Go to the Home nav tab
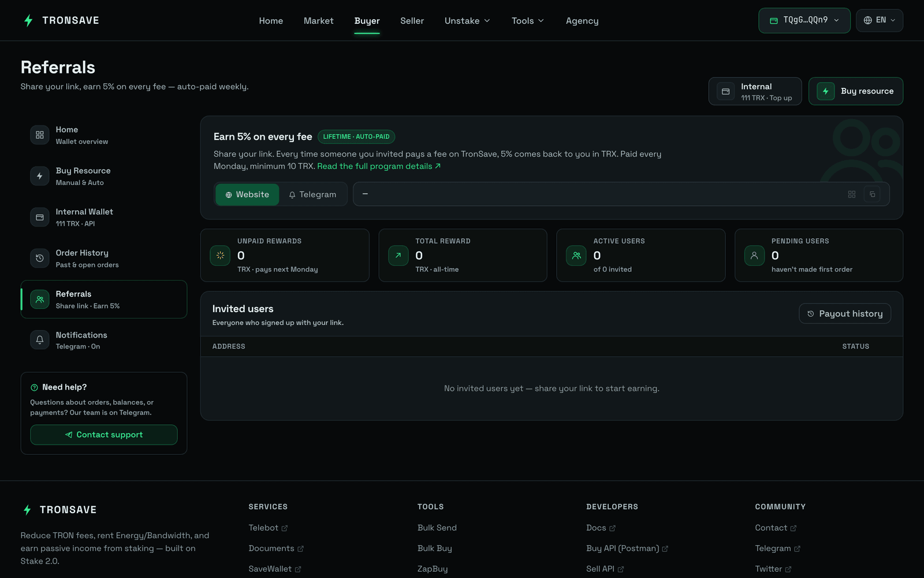The height and width of the screenshot is (578, 924). coord(271,21)
